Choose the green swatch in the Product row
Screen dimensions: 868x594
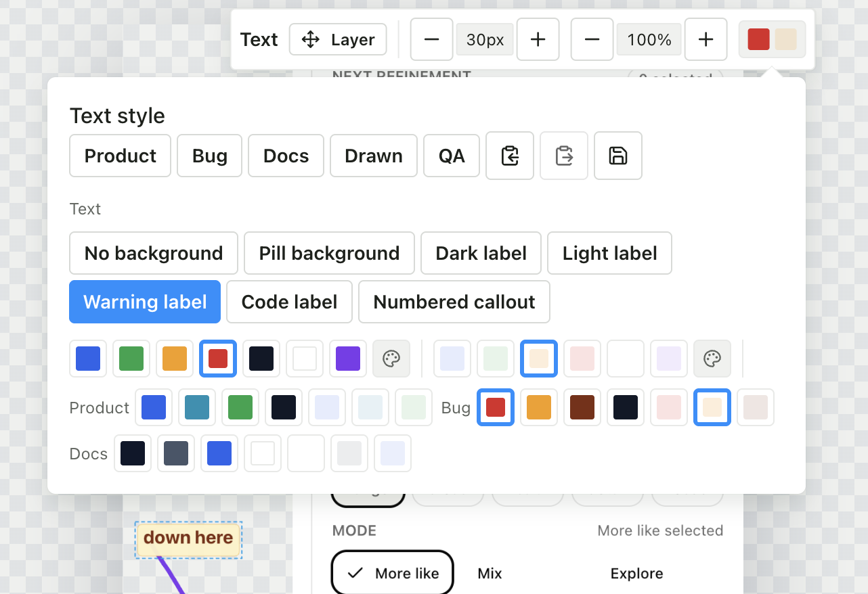click(240, 407)
